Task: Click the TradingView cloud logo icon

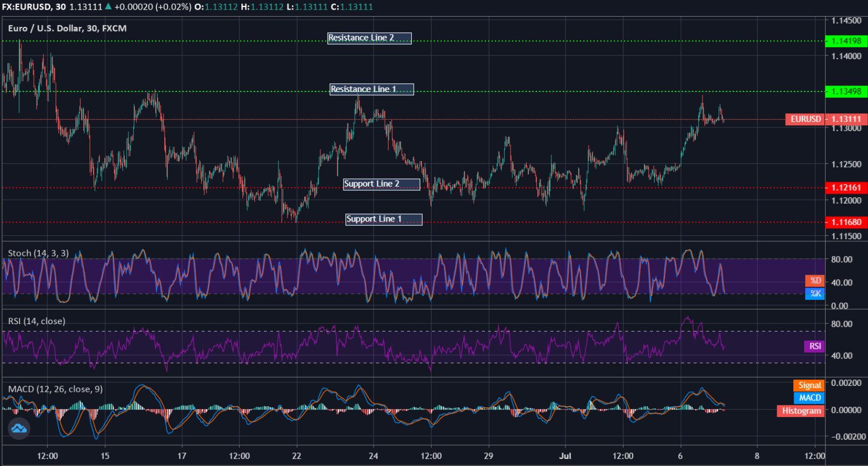Action: pos(19,428)
